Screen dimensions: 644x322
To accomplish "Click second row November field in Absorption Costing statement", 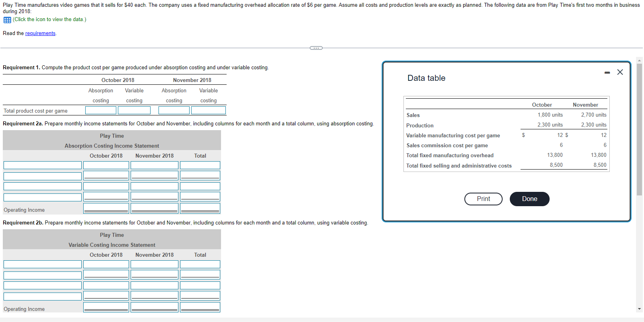I will pyautogui.click(x=155, y=176).
